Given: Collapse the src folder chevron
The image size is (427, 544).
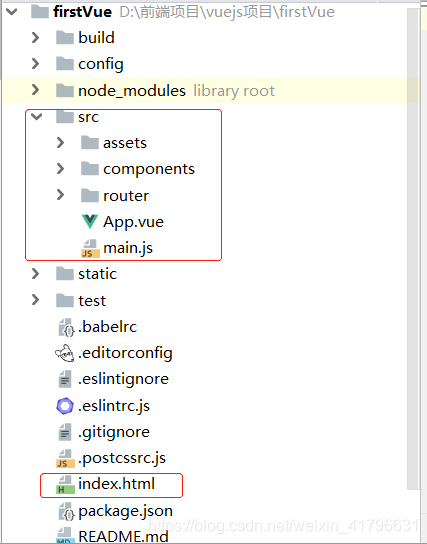Looking at the screenshot, I should tap(36, 117).
